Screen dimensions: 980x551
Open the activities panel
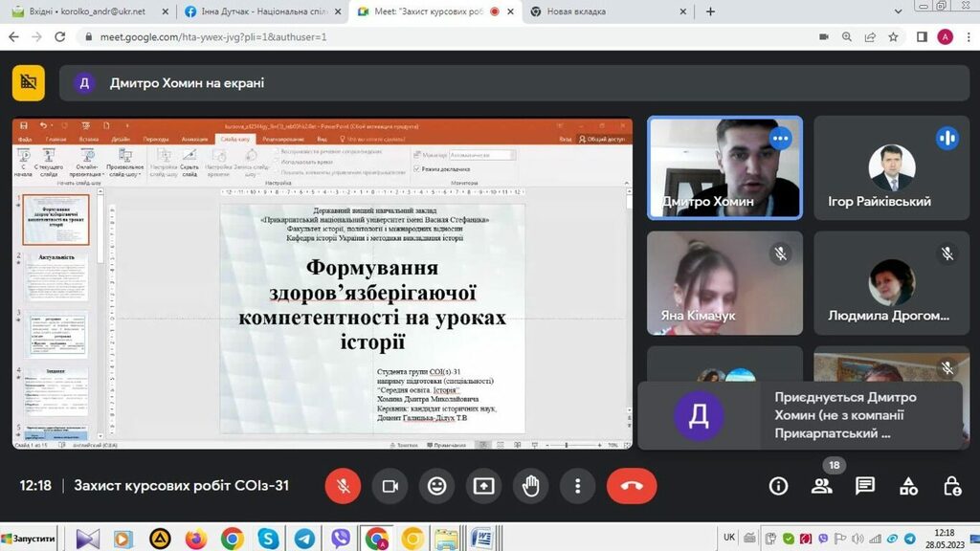pos(909,486)
